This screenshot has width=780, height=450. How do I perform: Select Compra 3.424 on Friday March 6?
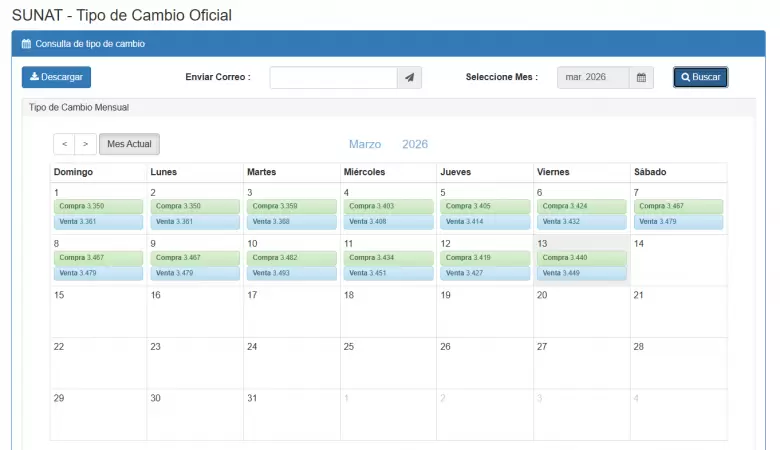[x=580, y=206]
